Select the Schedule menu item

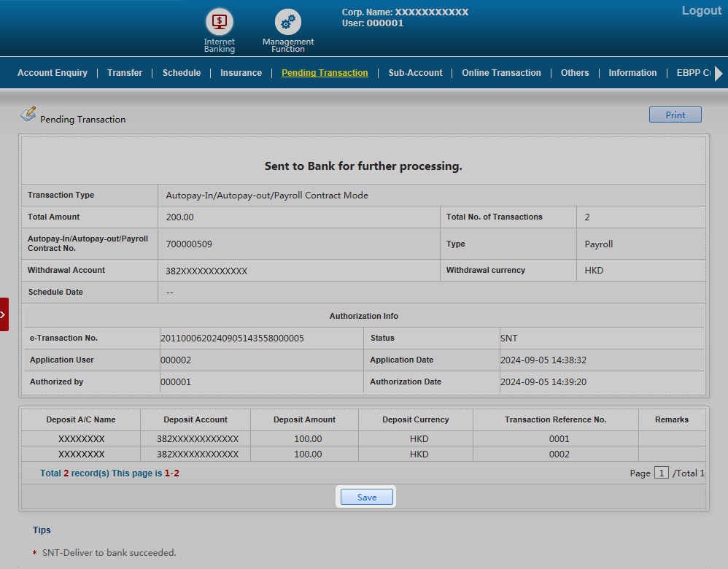coord(182,73)
